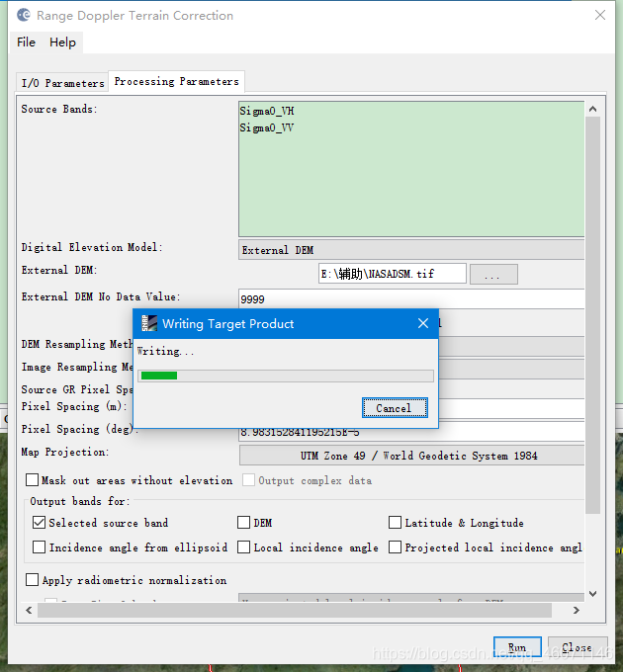
Task: Click the vertical scrollbar thumb
Action: 593,315
